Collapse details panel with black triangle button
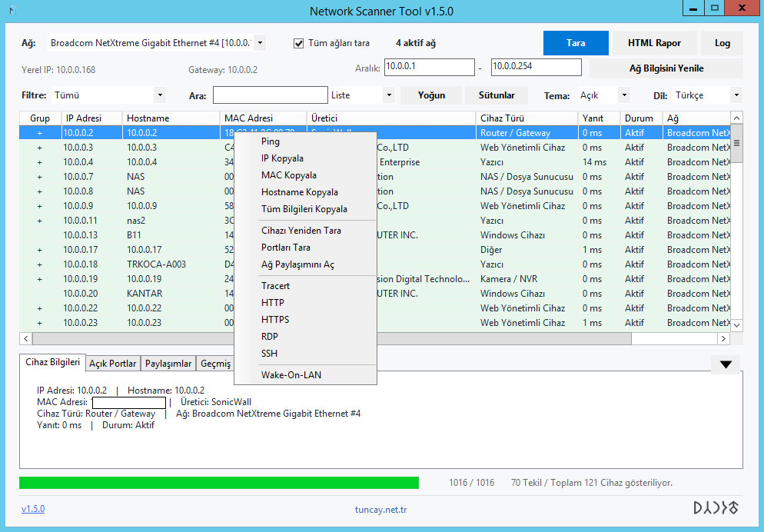 [725, 364]
